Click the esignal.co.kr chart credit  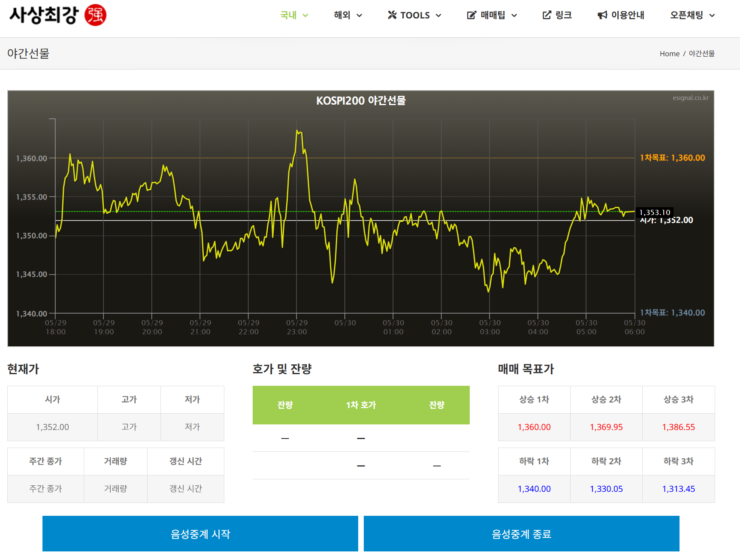click(x=691, y=98)
